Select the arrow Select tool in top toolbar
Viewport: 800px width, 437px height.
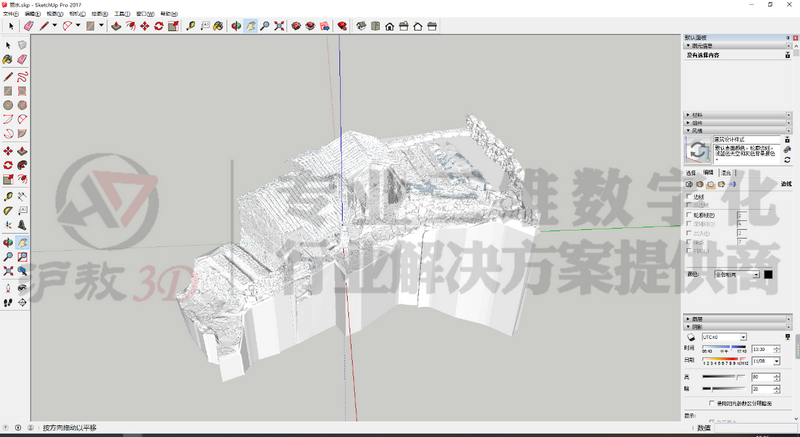click(x=11, y=26)
